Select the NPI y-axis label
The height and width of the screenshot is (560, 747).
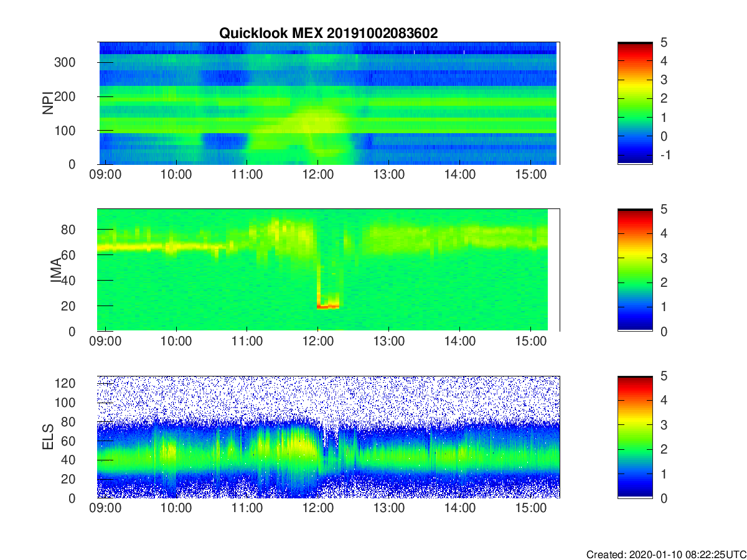tap(47, 103)
